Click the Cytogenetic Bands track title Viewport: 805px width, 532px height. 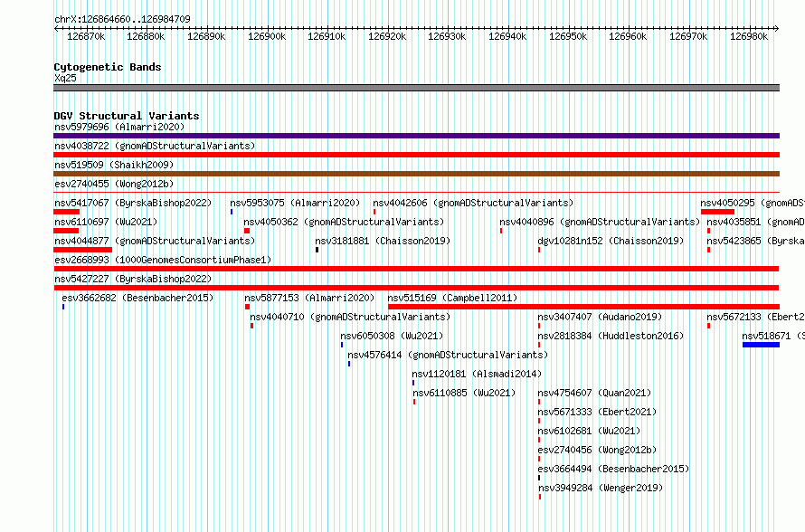[x=108, y=67]
